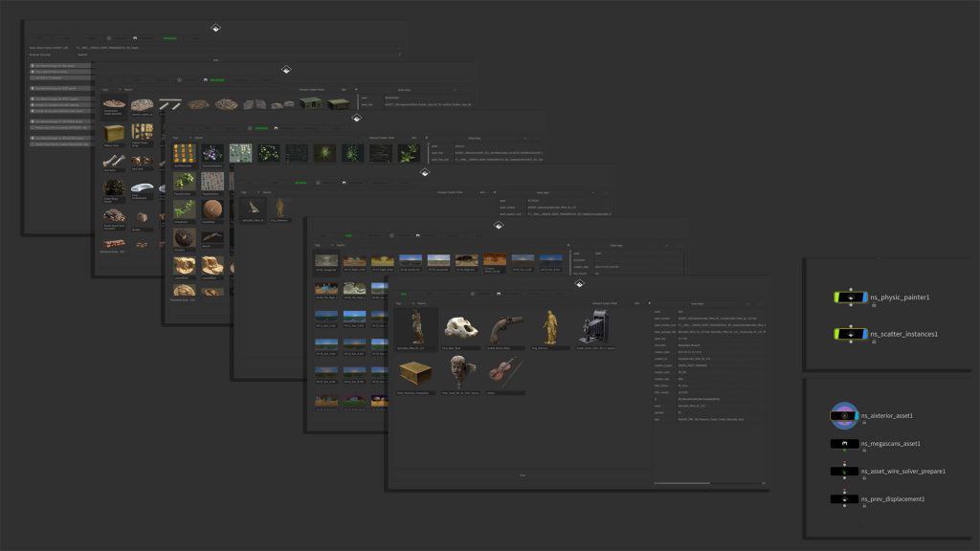Select purple flowers thumbnail in plants browser
This screenshot has height=551, width=980.
tap(212, 153)
